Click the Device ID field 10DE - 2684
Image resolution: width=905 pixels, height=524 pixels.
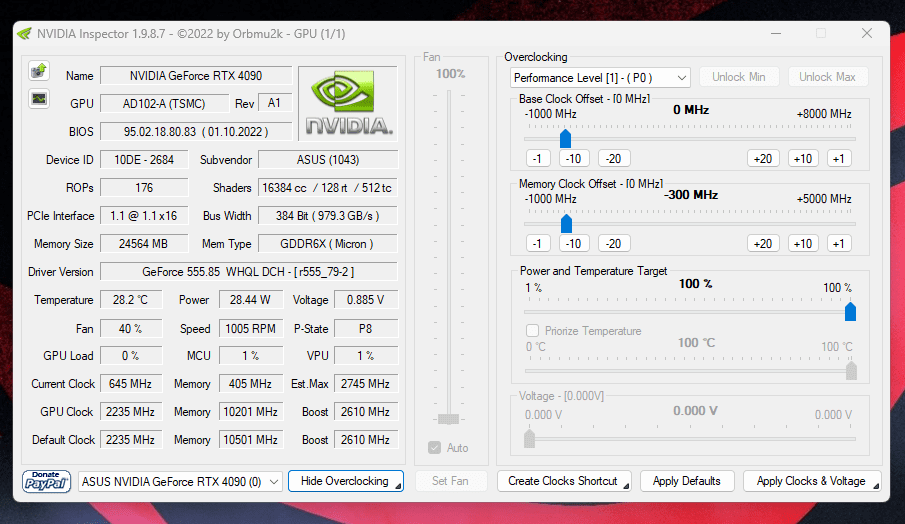(x=144, y=160)
